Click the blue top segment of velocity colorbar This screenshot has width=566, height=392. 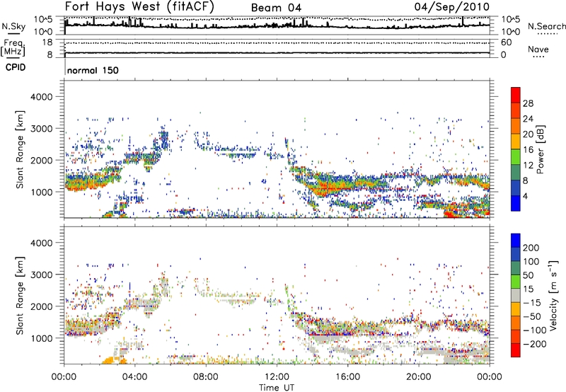[x=516, y=241]
